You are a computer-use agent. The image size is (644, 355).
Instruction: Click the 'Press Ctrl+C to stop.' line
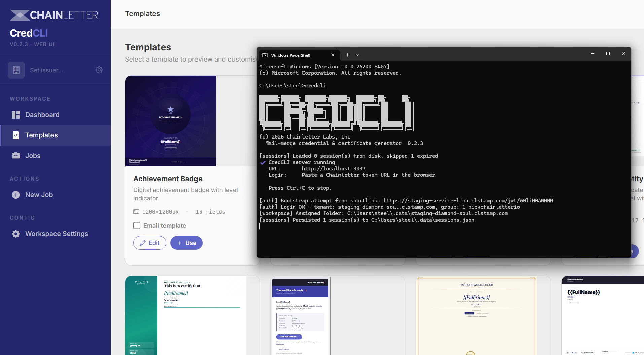(300, 188)
